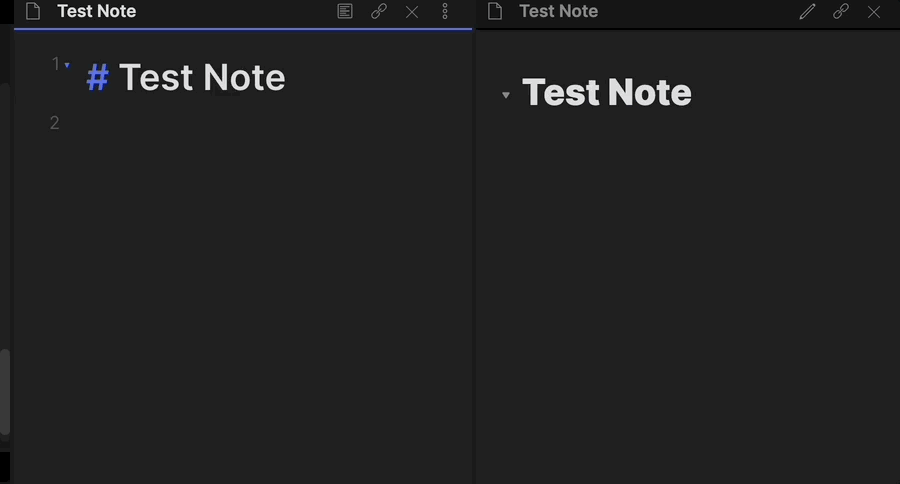Collapse Test Note heading in preview pane
900x484 pixels.
pyautogui.click(x=506, y=95)
